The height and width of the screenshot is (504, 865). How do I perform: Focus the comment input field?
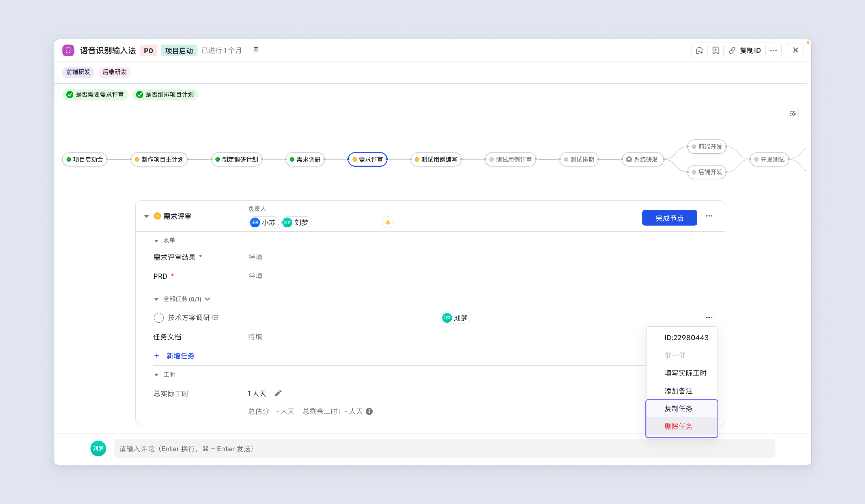point(445,448)
